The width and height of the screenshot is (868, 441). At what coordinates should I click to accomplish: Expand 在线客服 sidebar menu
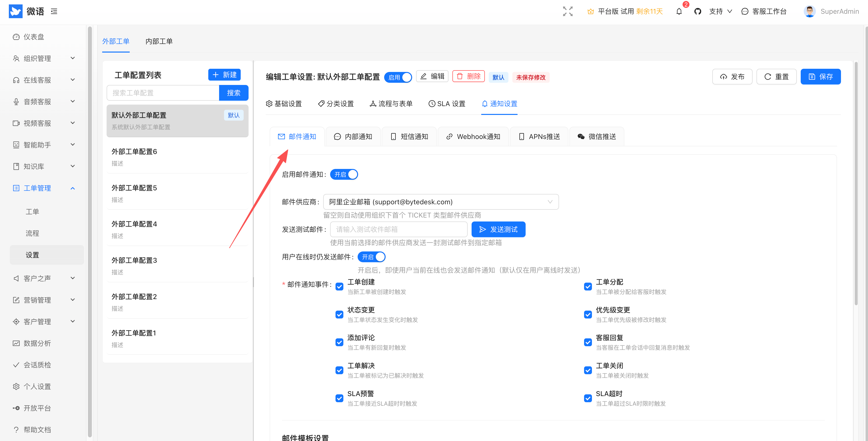[44, 80]
